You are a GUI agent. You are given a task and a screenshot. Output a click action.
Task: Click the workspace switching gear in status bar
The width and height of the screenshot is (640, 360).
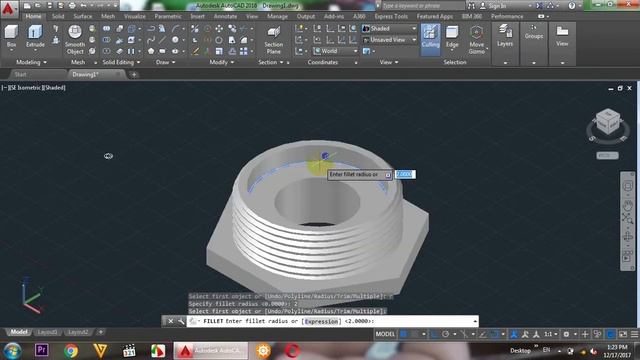pyautogui.click(x=566, y=334)
